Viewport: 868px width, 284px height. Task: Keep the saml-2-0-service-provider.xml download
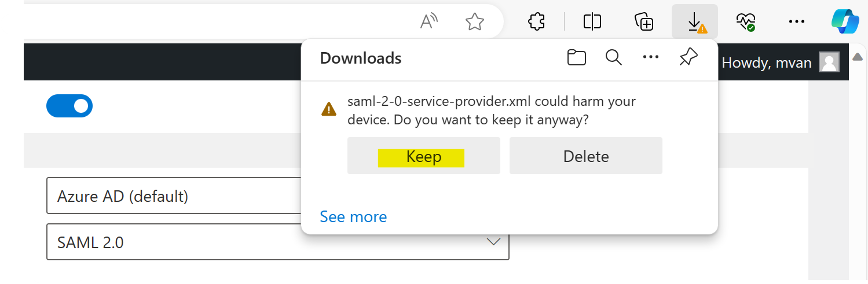click(x=424, y=156)
